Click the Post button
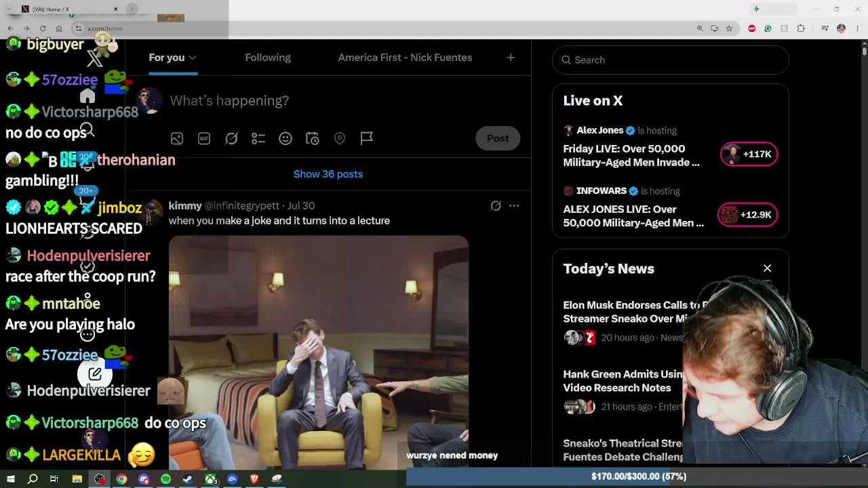 [x=498, y=138]
